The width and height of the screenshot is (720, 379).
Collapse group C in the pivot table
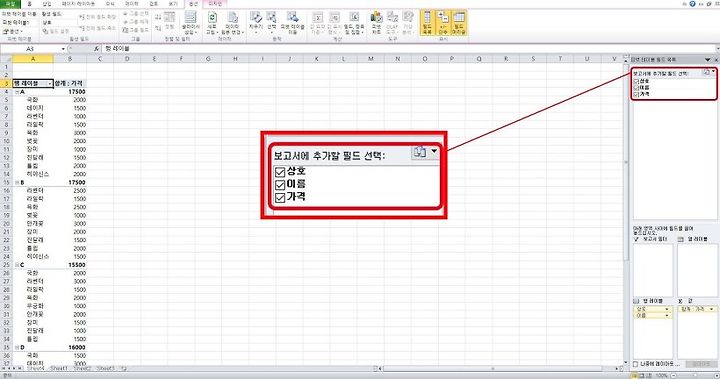pos(17,265)
